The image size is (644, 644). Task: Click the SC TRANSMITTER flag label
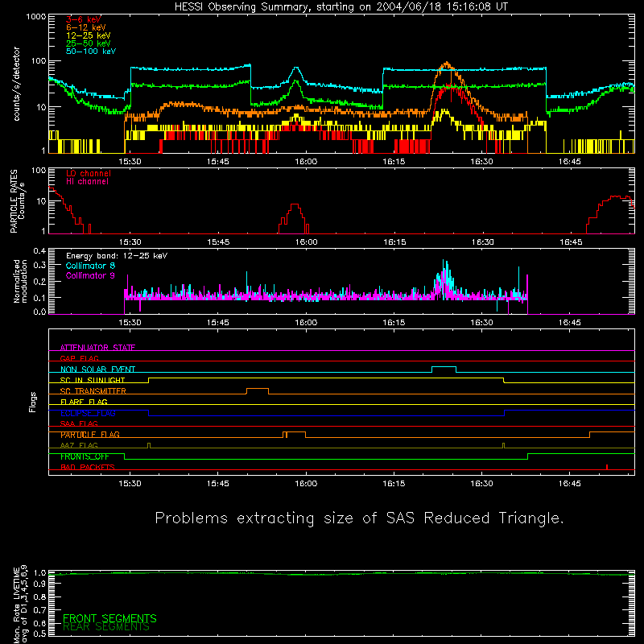pyautogui.click(x=93, y=391)
